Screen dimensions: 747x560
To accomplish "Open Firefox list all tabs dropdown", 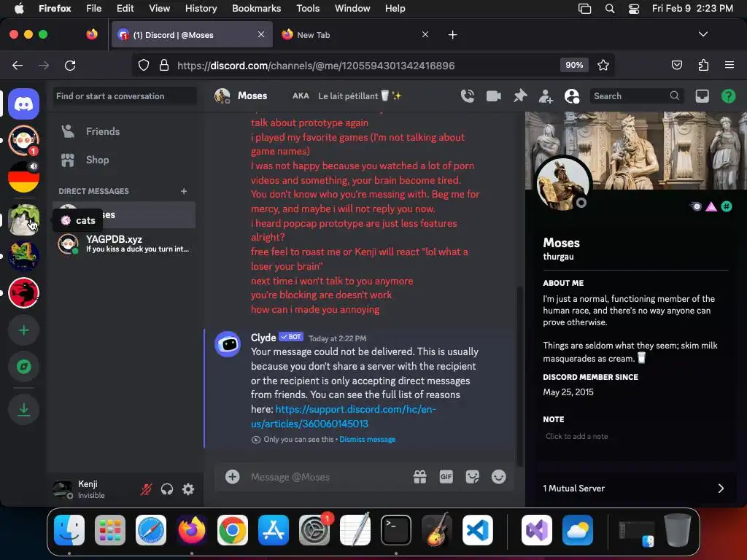I will pos(703,34).
